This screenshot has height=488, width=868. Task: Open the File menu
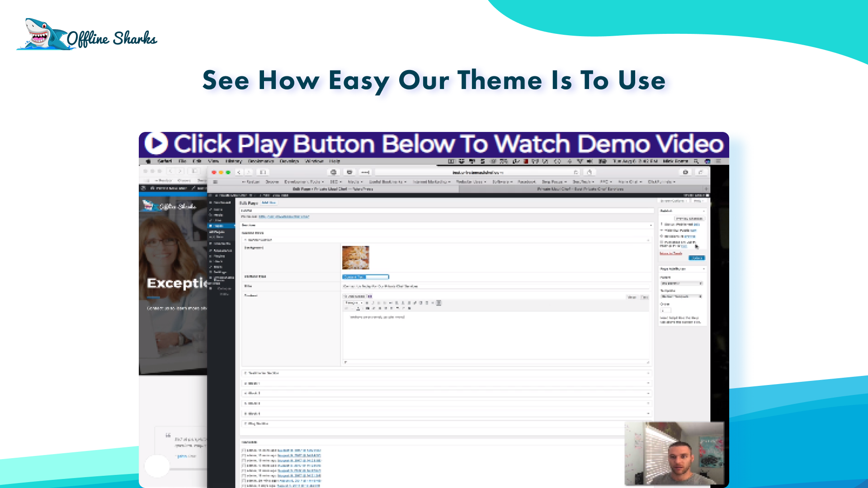183,161
